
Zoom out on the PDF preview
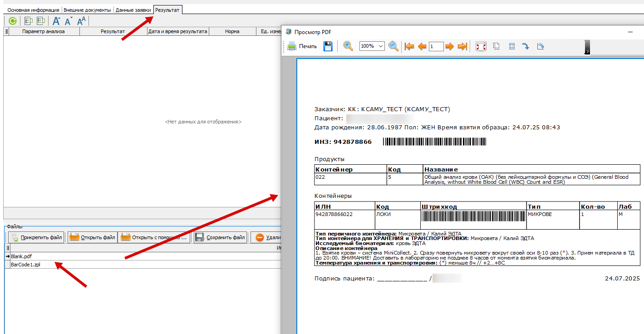[393, 46]
